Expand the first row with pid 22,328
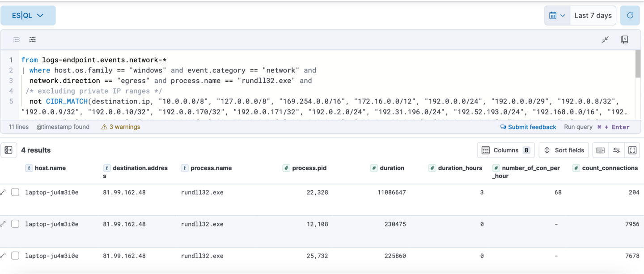The height and width of the screenshot is (274, 644). [3, 192]
